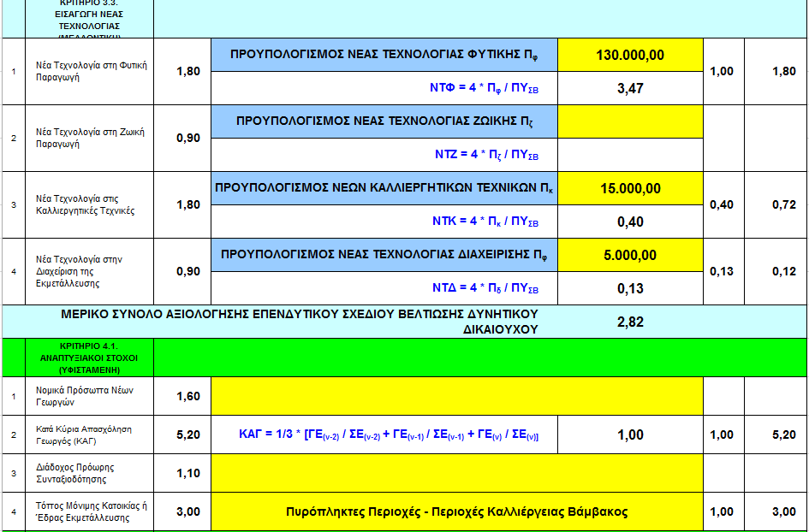809x532 pixels.
Task: Click the label Νέα Τεχνολογία στην Διαχείριση της Εκμετάλλευσης
Action: point(79,271)
